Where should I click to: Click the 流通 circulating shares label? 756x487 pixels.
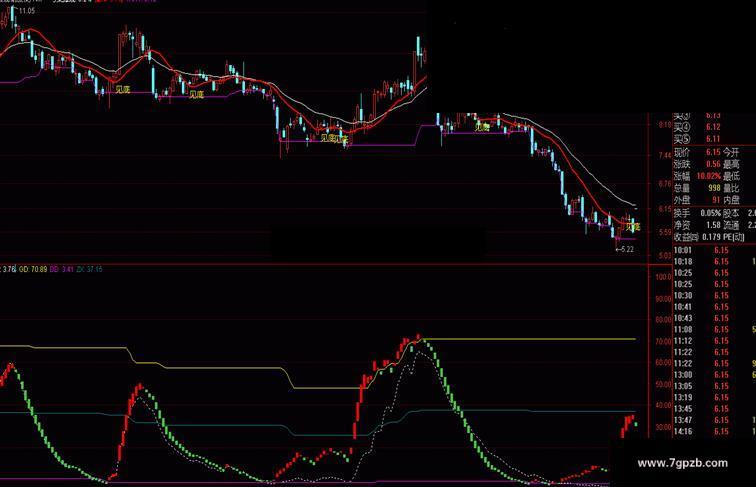click(731, 225)
